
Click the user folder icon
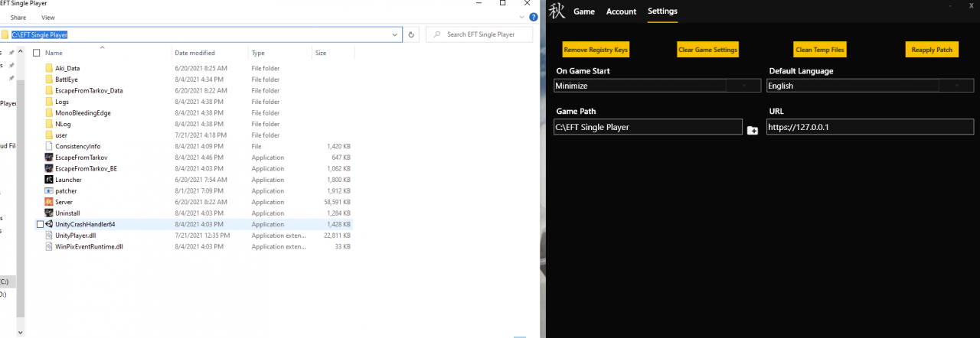49,135
